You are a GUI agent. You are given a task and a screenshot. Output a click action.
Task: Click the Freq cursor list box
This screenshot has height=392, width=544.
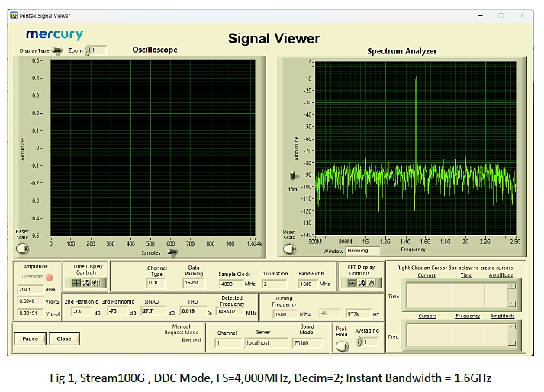(461, 336)
